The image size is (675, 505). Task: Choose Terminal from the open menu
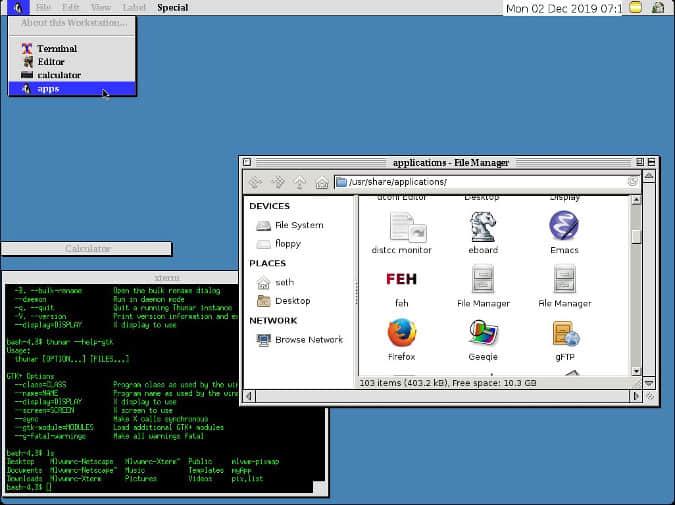(x=57, y=48)
